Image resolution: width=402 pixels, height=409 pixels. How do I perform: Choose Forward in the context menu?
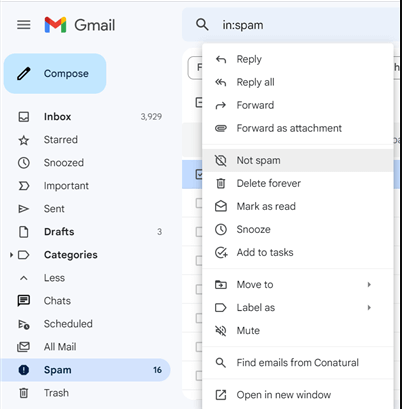tap(298, 105)
